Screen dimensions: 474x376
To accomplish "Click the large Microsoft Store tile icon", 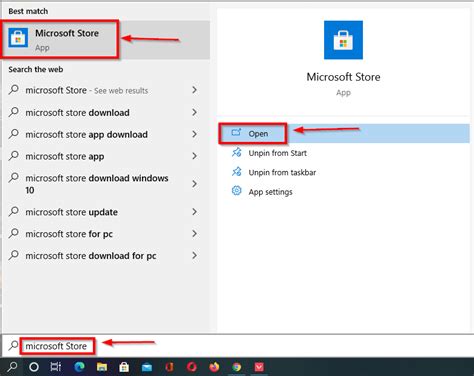I will click(343, 40).
